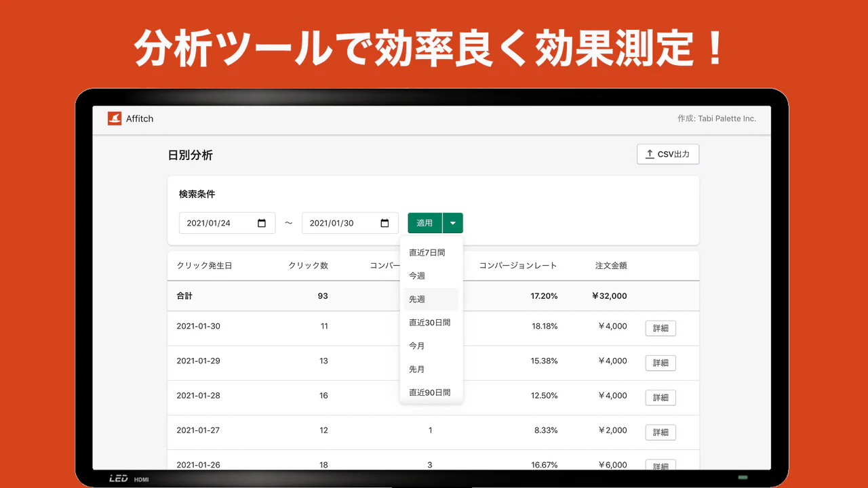This screenshot has height=488, width=868.
Task: Click date cell 2021-01-27
Action: click(x=198, y=430)
